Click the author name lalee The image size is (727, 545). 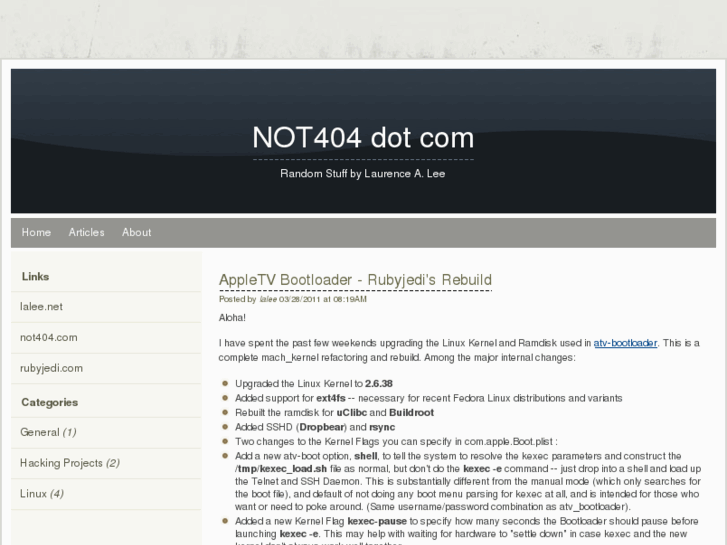[268, 299]
